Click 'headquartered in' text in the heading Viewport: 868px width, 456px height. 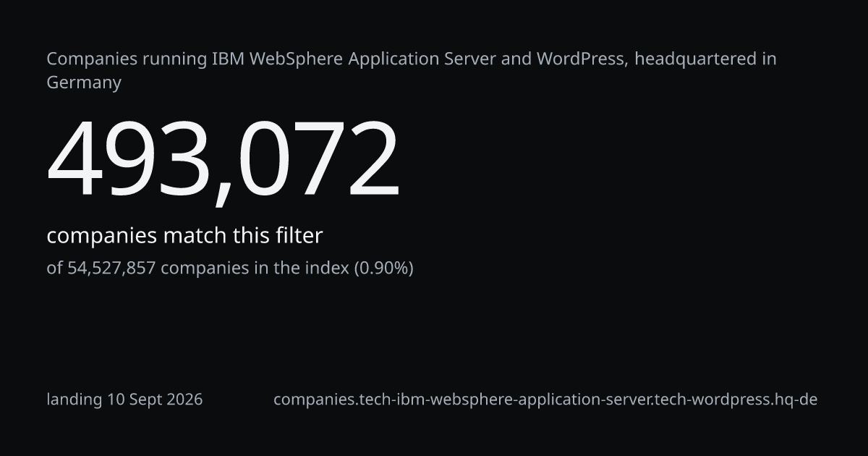[705, 59]
